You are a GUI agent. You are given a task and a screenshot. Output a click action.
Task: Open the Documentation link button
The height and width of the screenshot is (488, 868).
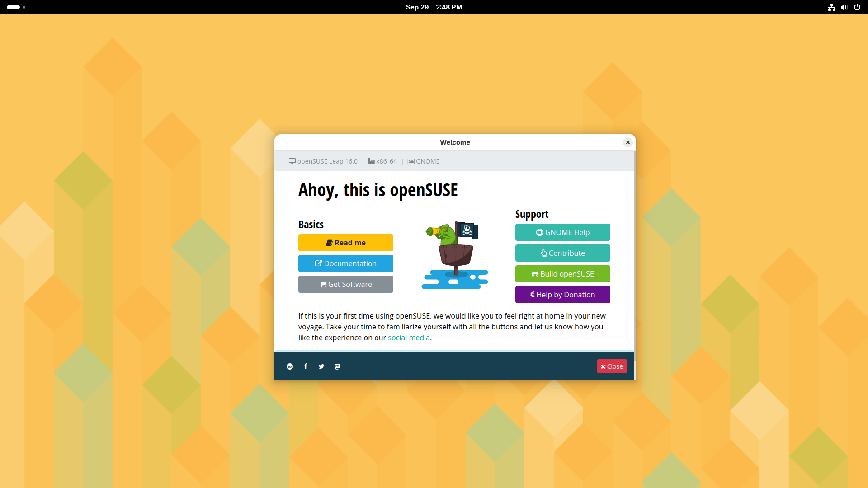coord(345,263)
